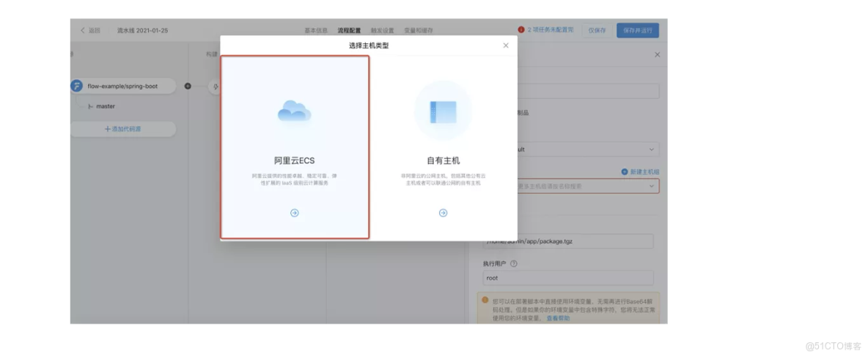
Task: Open the 流程配置 tab
Action: click(349, 31)
